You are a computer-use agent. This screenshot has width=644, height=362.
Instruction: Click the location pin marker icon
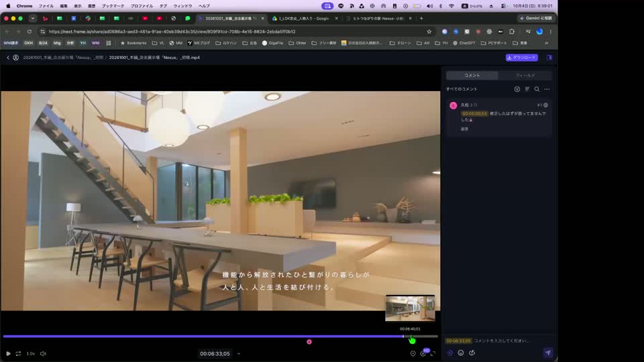click(413, 353)
